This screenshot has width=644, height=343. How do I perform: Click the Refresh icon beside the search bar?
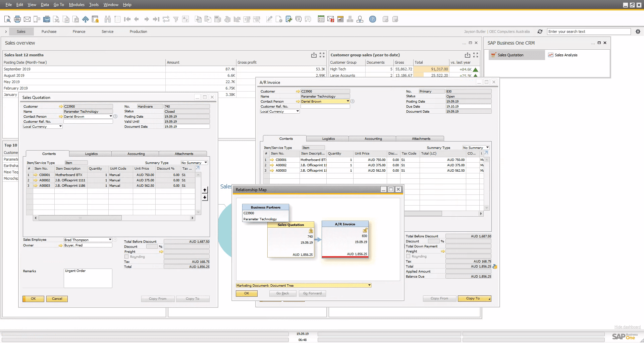click(x=540, y=32)
